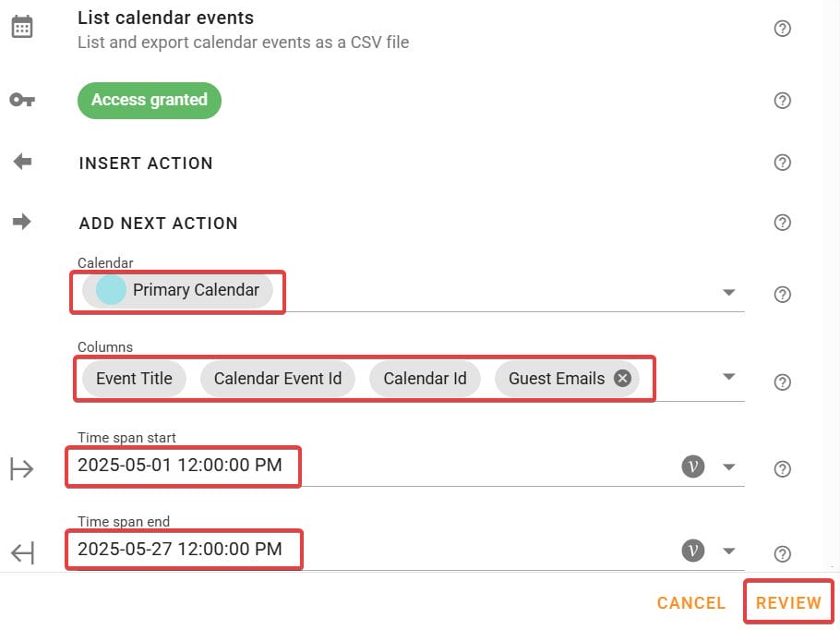This screenshot has width=840, height=630.
Task: Click the variable V icon in Time span start
Action: [693, 466]
